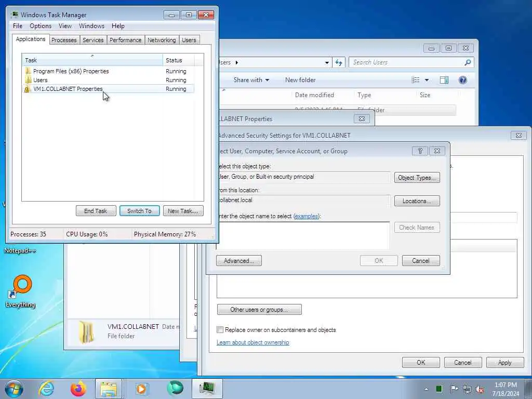
Task: Enable Replace owner on subcontainers and objects
Action: [220, 329]
